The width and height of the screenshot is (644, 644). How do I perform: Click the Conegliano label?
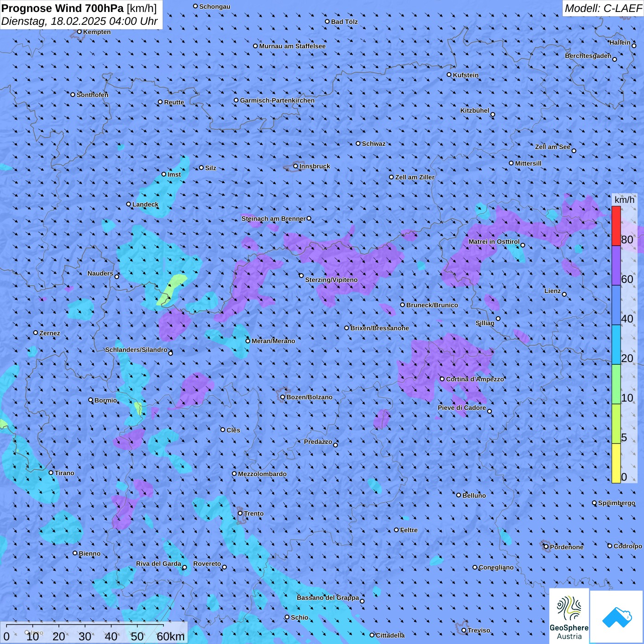496,567
